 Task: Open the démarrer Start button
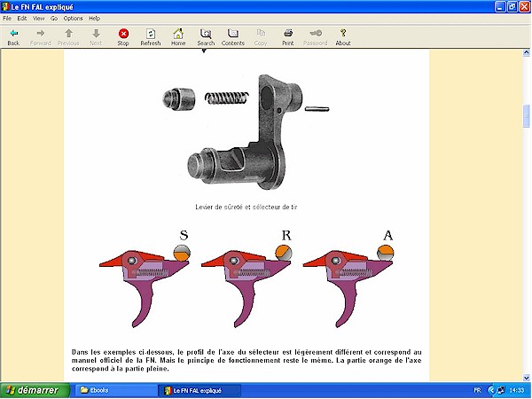[x=35, y=390]
